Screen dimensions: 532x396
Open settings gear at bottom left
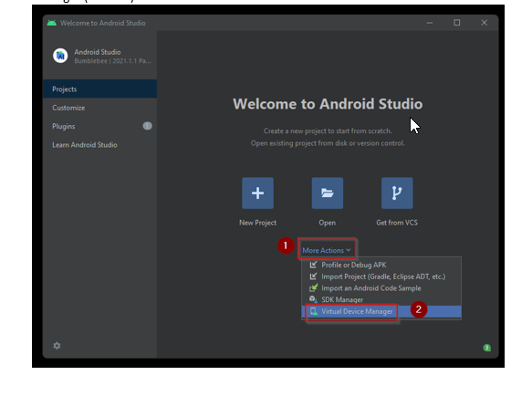[x=57, y=346]
